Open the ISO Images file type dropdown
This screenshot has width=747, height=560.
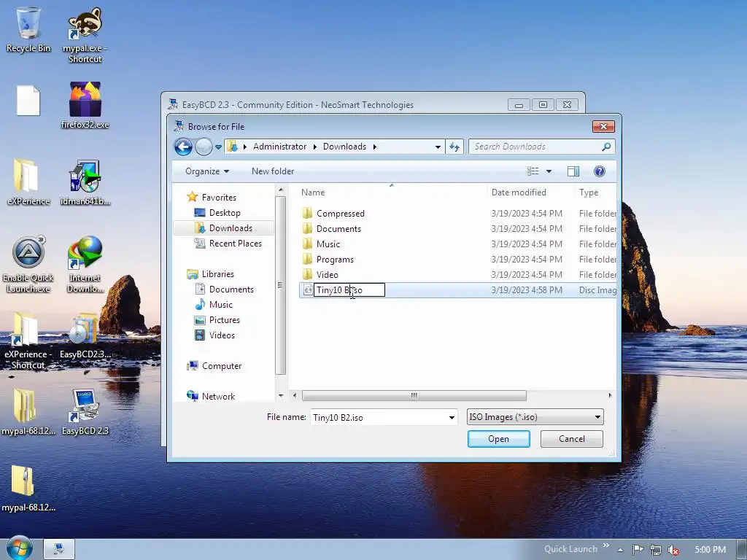(x=535, y=417)
